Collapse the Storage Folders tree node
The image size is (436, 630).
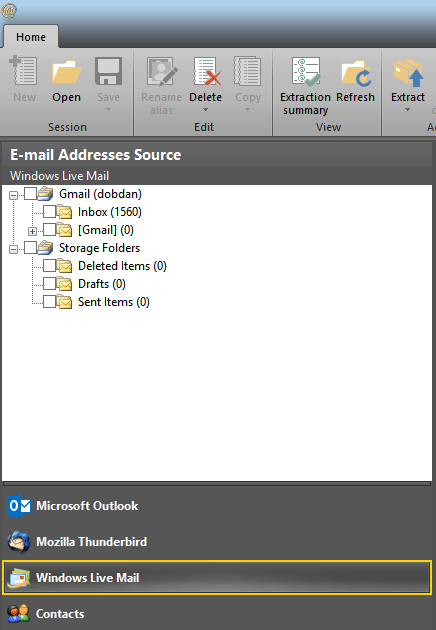14,250
